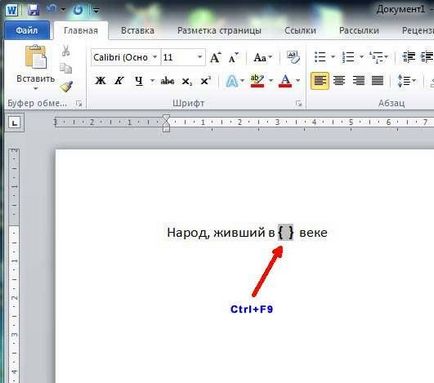Customize the Quick Access Toolbar
This screenshot has height=383, width=434.
point(96,11)
